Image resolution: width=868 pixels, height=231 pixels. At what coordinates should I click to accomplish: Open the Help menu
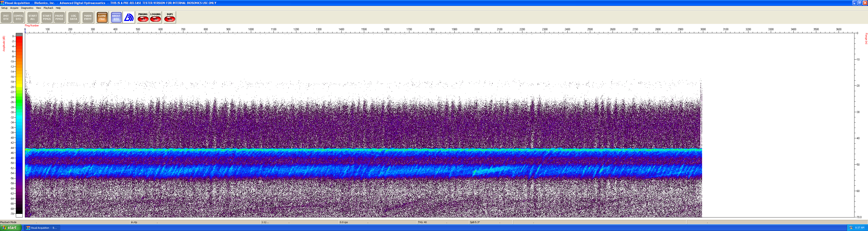click(58, 8)
